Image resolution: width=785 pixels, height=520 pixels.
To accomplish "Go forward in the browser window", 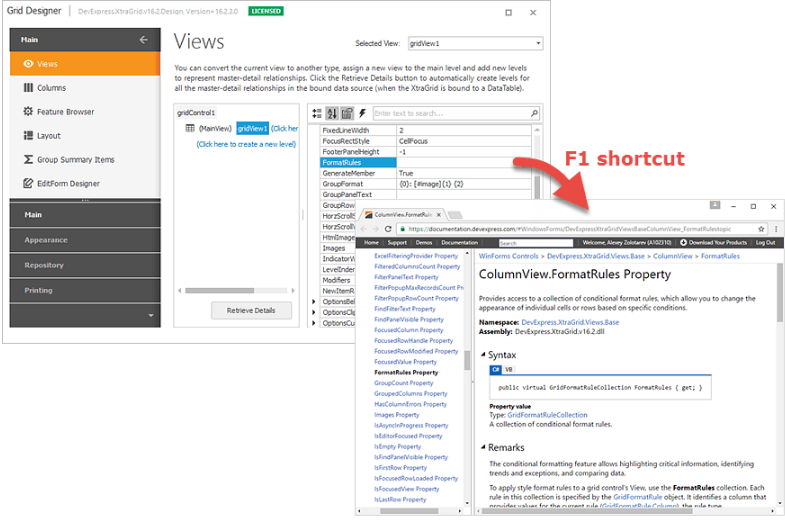I will pyautogui.click(x=375, y=229).
